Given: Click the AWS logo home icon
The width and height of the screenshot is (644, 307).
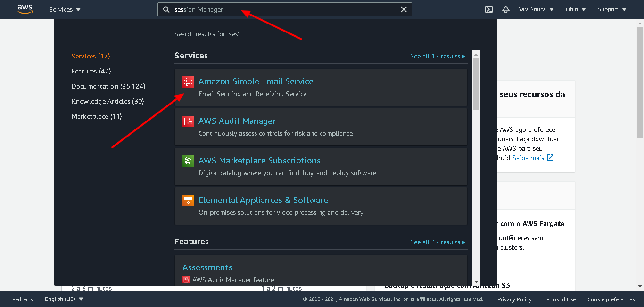Looking at the screenshot, I should pyautogui.click(x=25, y=9).
